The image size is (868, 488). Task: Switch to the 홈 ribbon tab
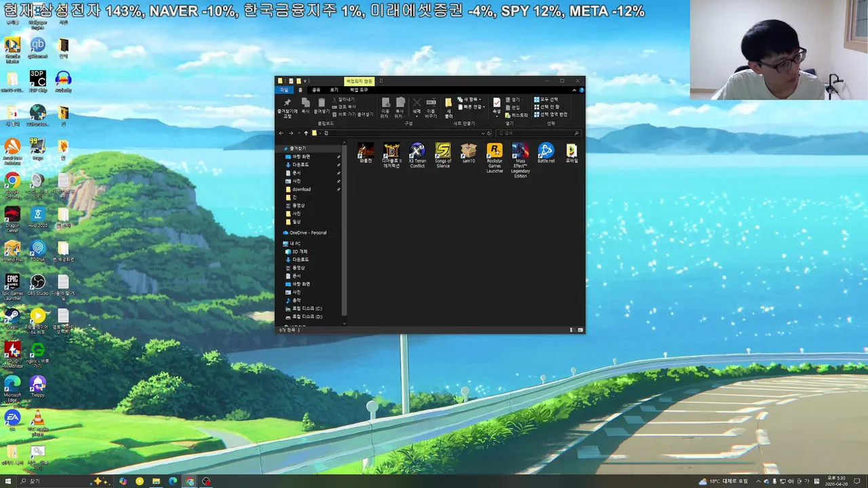300,90
